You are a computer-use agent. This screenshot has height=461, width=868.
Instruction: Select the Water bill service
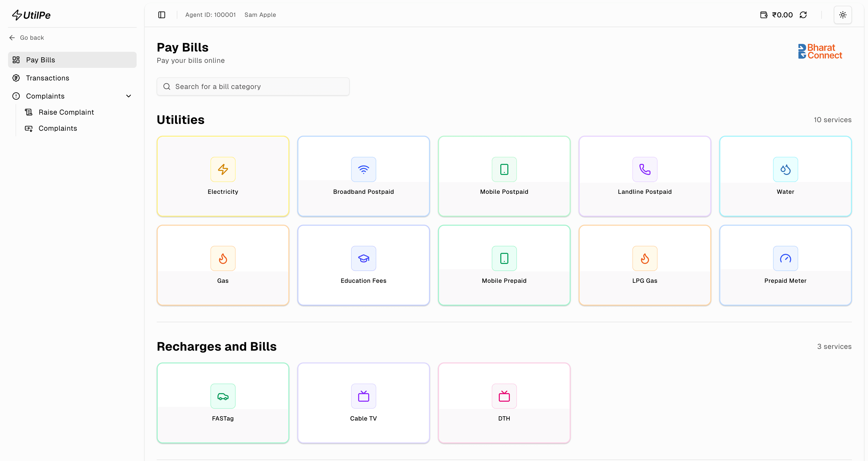785,176
